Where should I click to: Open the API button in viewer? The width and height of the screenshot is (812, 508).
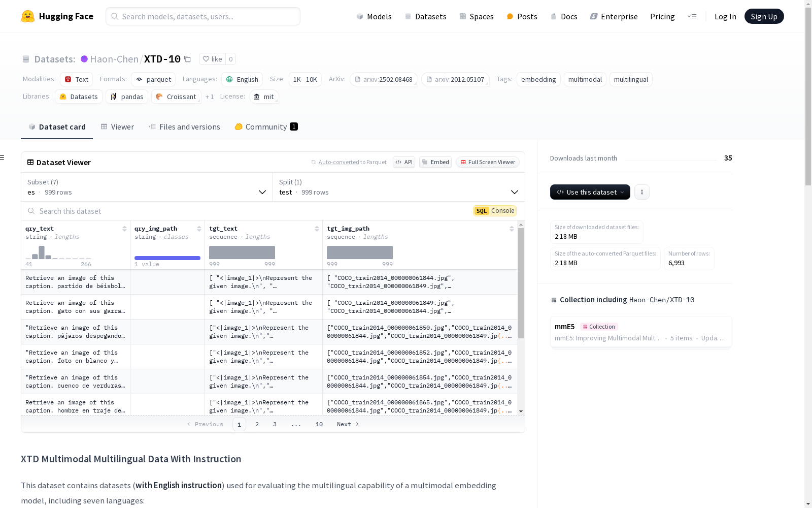(404, 162)
